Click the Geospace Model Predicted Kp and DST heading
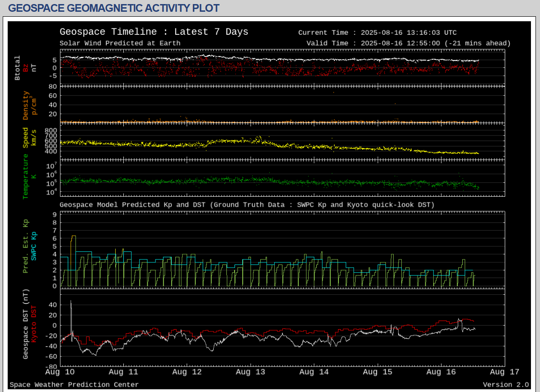 point(247,205)
